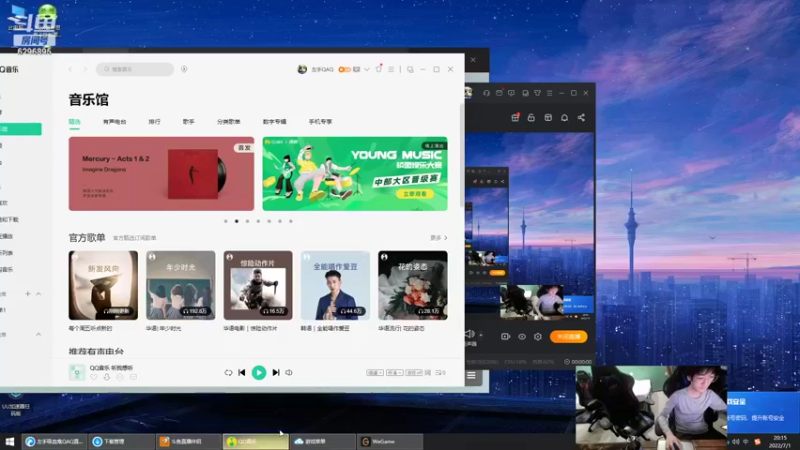Go forward with QQ Music's right arrow
Viewport: 800px width, 450px height.
click(x=85, y=69)
